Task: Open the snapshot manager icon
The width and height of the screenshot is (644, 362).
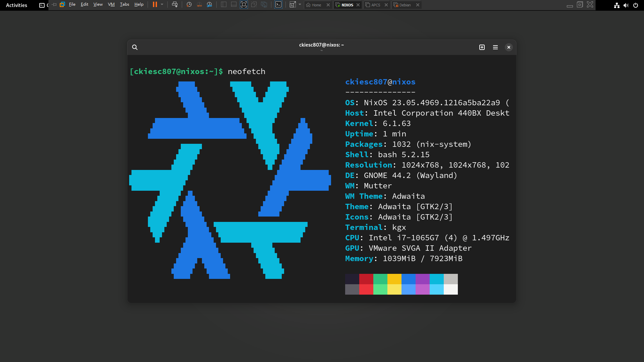Action: pos(209,5)
